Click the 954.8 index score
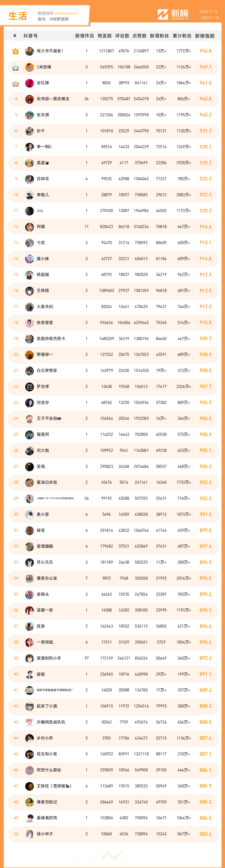Screen dimensions: 225x868 click(205, 51)
